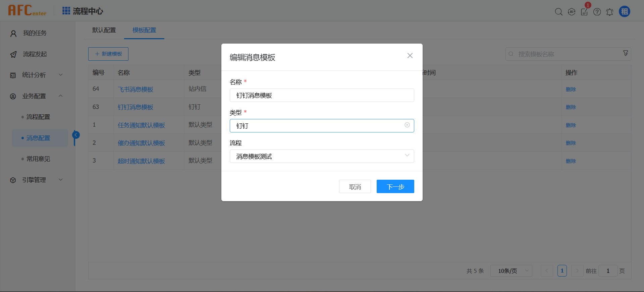Click the 名称 input field in dialog
Image resolution: width=644 pixels, height=292 pixels.
click(322, 95)
